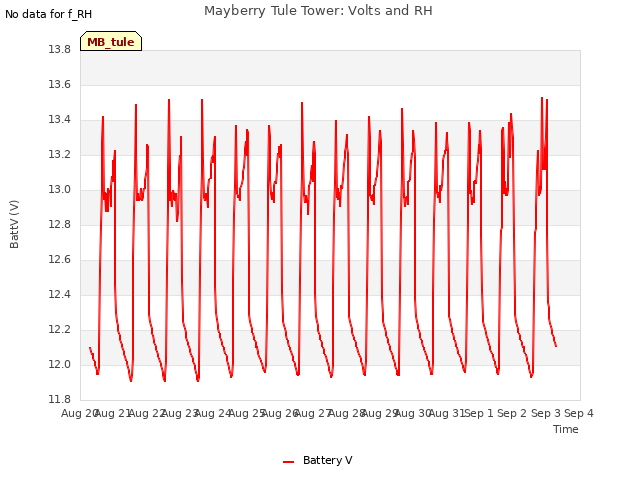Screen dimensions: 640x480
Task: Click the Sep 4 x-axis label
Action: [x=579, y=413]
